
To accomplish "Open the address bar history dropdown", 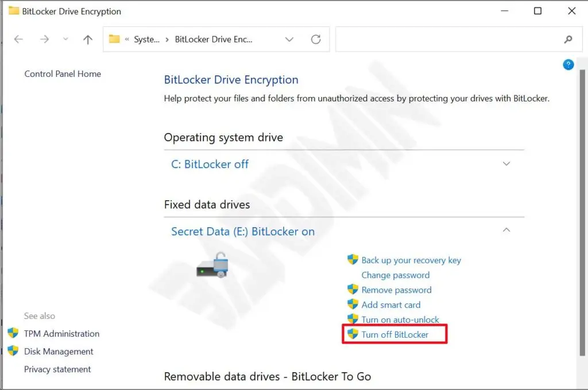I will click(x=289, y=40).
